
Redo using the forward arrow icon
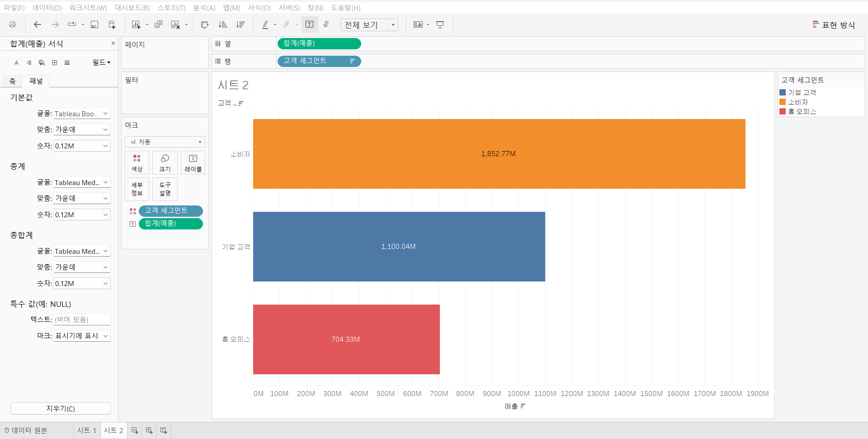55,24
